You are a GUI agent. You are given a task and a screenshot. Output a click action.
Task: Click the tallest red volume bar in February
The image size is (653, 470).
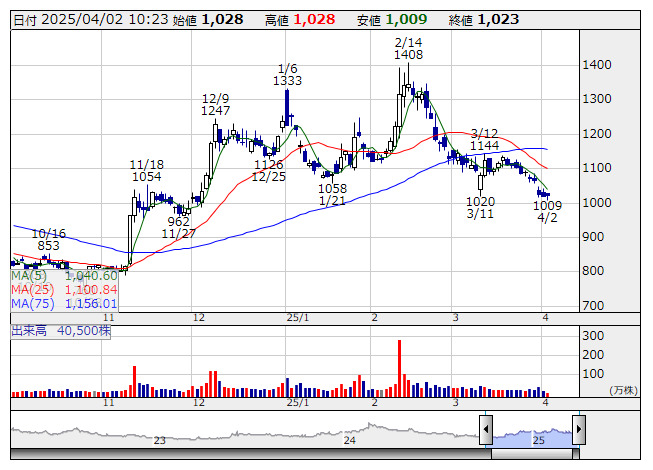pyautogui.click(x=400, y=368)
